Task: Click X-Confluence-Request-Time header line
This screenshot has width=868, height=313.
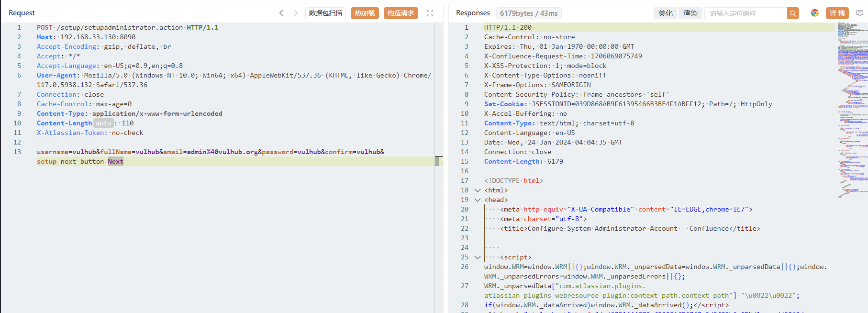Action: click(563, 56)
